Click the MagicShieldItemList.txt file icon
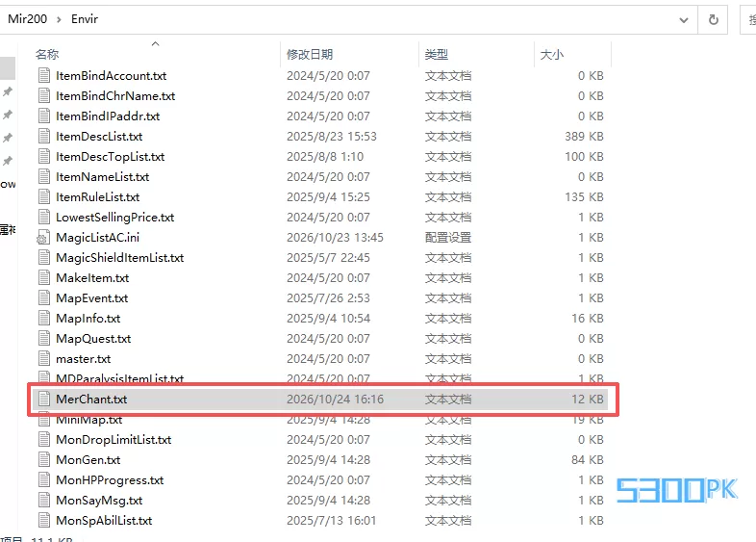The image size is (756, 542). click(44, 258)
